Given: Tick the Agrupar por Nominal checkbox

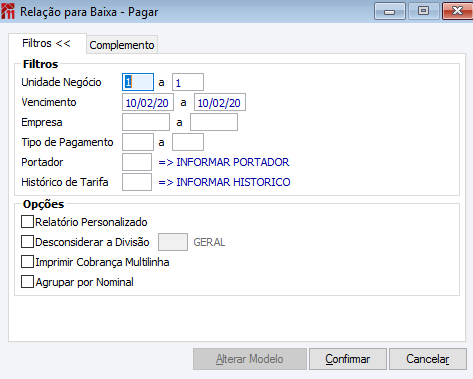Looking at the screenshot, I should 27,282.
